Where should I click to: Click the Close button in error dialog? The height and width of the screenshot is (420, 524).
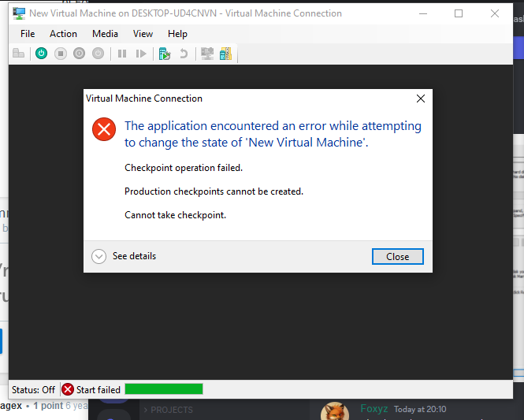[398, 256]
